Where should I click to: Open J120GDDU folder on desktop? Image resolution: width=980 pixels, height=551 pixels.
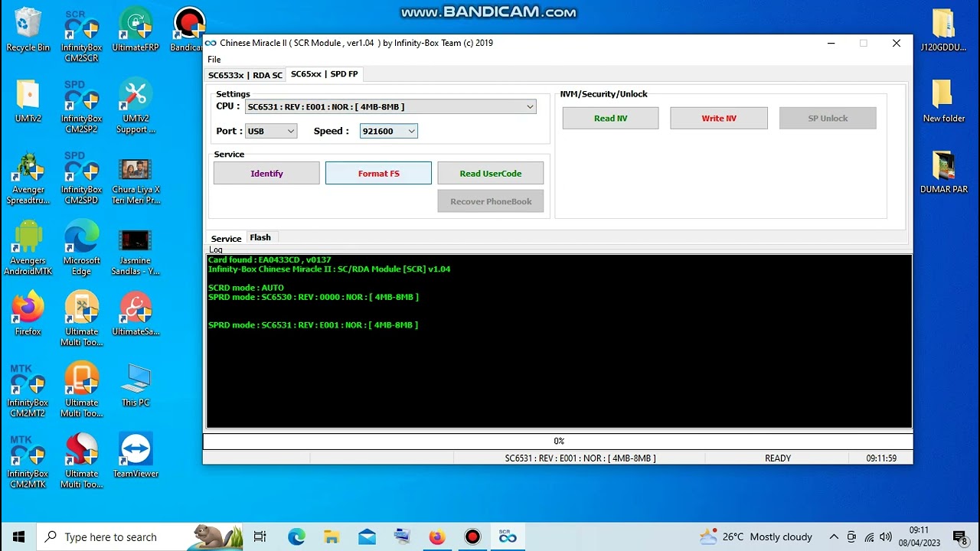(x=943, y=30)
